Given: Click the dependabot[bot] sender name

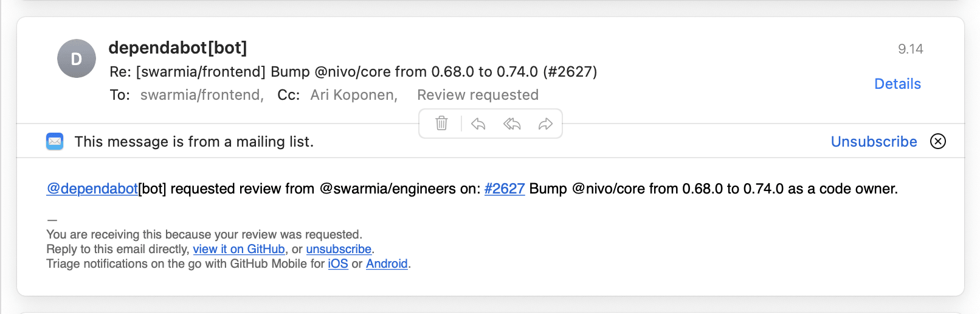Looking at the screenshot, I should [178, 47].
